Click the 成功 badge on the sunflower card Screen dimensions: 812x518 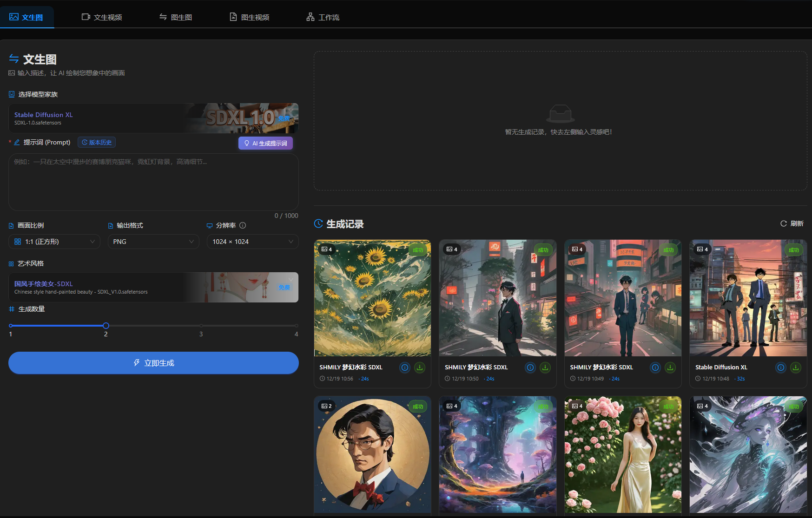(418, 250)
